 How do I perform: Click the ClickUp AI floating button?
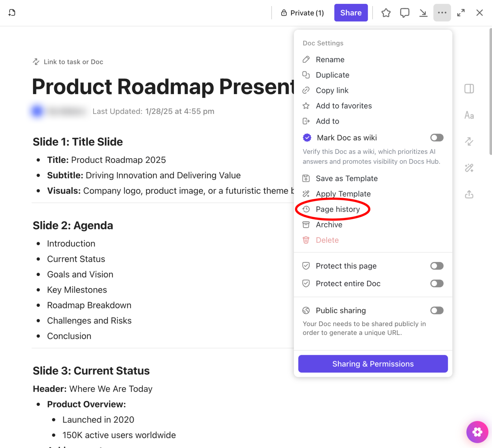(477, 432)
